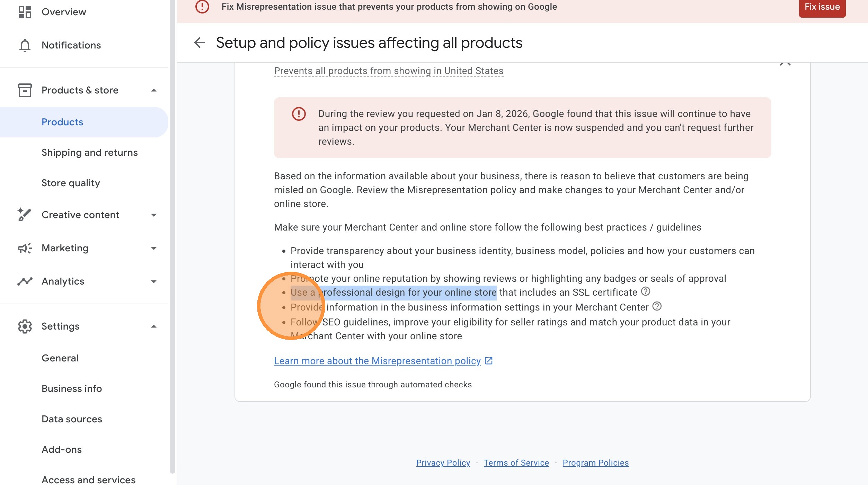This screenshot has width=868, height=485.
Task: Open Shipping and returns page
Action: [89, 153]
